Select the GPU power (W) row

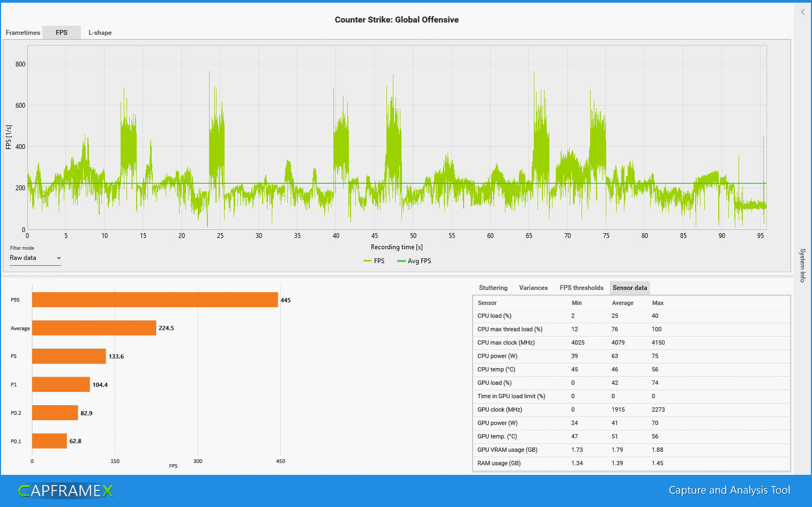coord(631,423)
